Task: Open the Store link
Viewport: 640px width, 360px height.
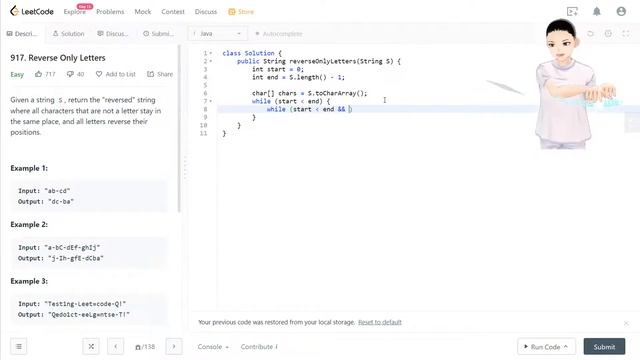Action: pyautogui.click(x=241, y=12)
